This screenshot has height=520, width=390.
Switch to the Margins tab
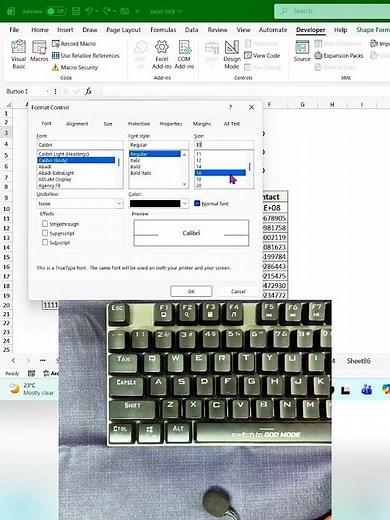[202, 124]
